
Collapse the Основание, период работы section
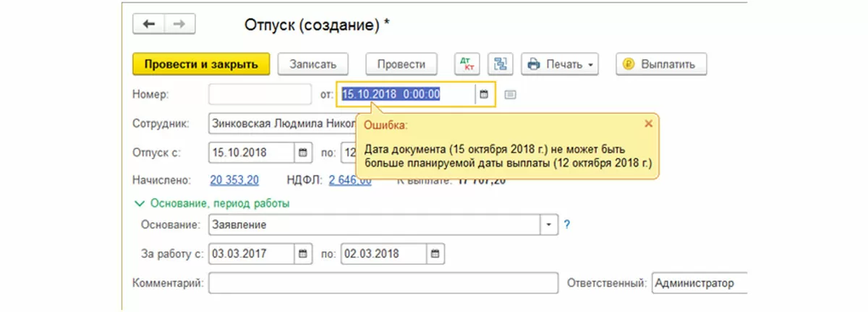[212, 203]
